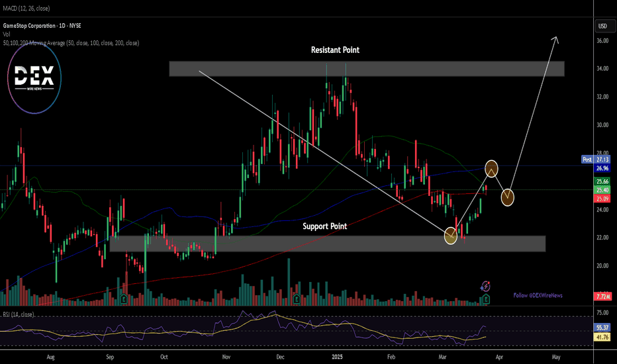Click the Resistant Point text annotation
The image size is (617, 364).
pyautogui.click(x=335, y=50)
